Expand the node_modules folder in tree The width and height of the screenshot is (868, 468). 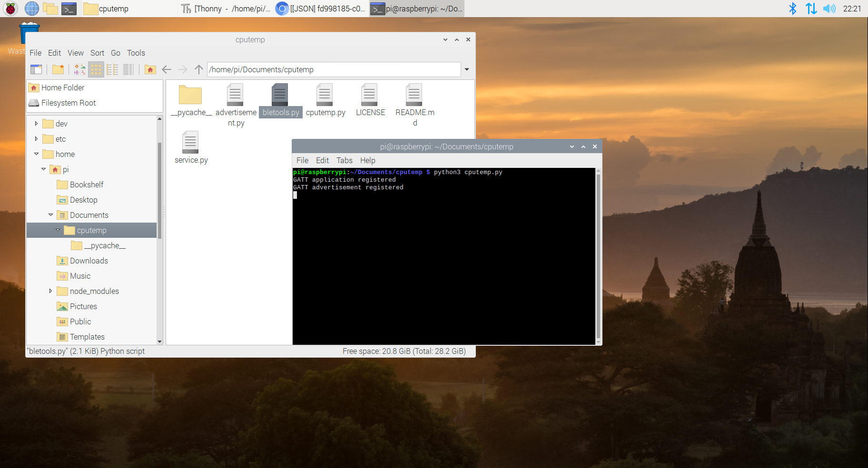pyautogui.click(x=50, y=291)
